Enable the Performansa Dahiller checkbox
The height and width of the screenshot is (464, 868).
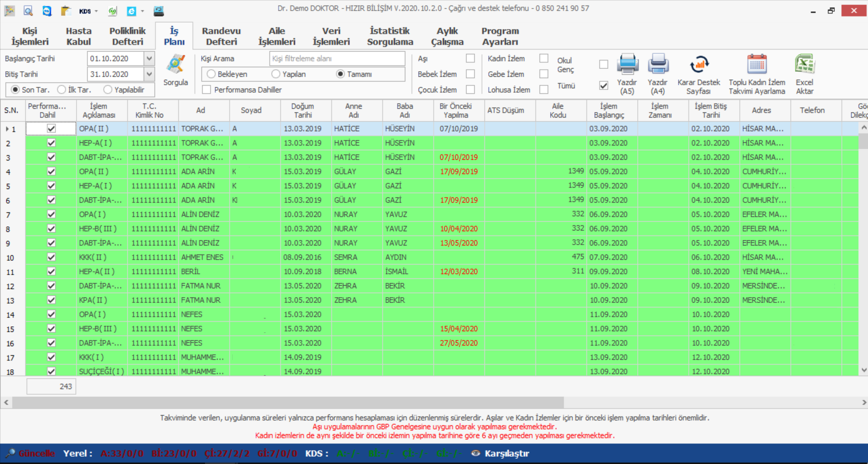[207, 90]
